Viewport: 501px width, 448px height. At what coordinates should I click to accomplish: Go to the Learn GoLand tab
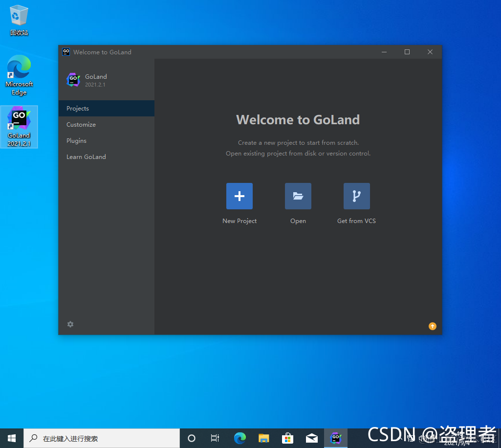click(x=107, y=157)
